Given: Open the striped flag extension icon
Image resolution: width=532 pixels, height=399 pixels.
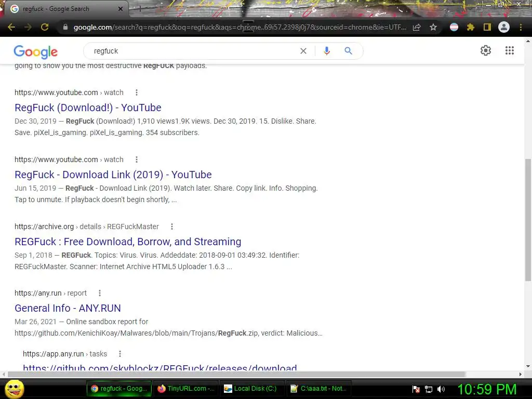Looking at the screenshot, I should pos(454,27).
